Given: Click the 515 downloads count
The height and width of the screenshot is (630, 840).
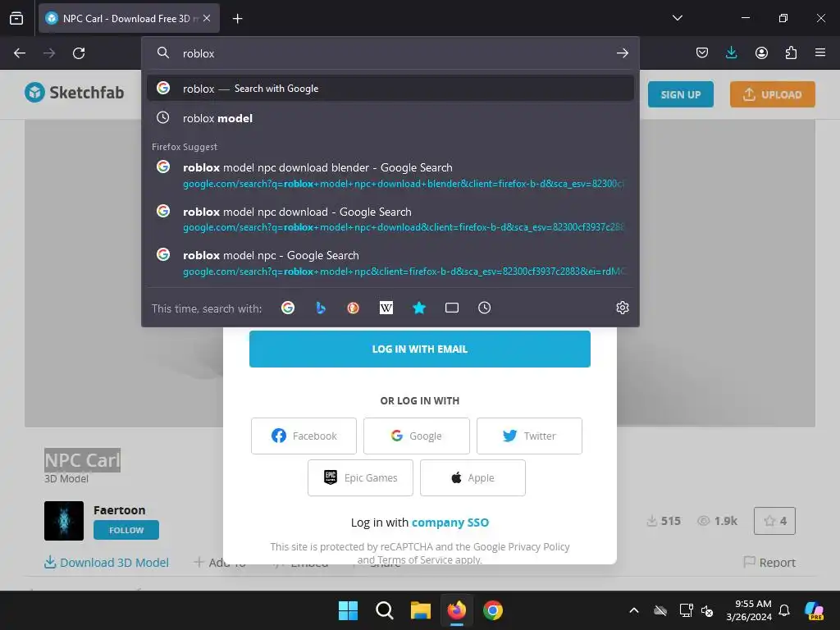Looking at the screenshot, I should pyautogui.click(x=664, y=521).
